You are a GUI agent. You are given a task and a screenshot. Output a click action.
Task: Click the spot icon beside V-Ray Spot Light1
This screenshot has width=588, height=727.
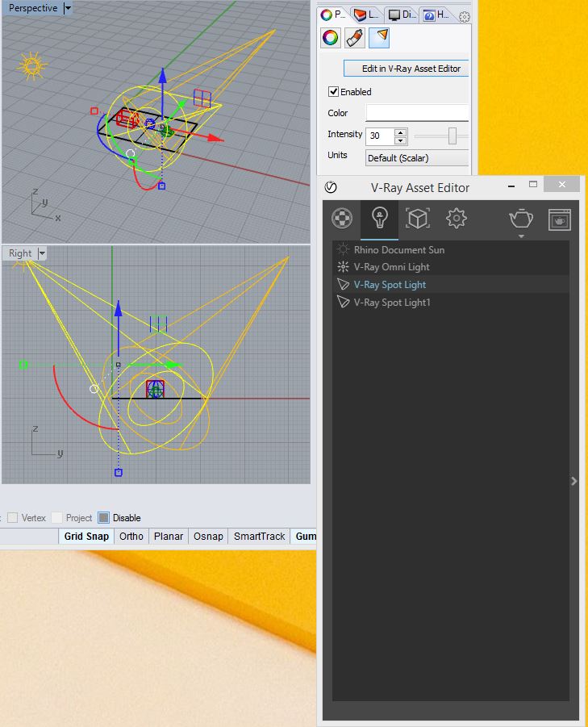(x=343, y=302)
